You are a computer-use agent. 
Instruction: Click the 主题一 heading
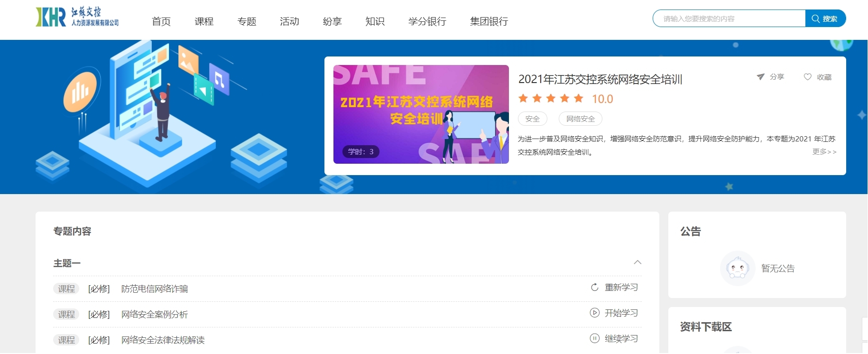tap(67, 263)
